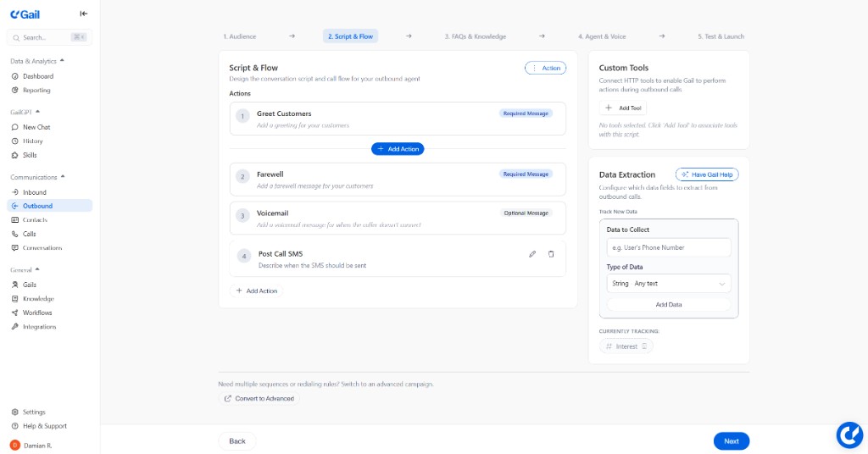
Task: Click the bottom Add Action button
Action: coord(256,291)
